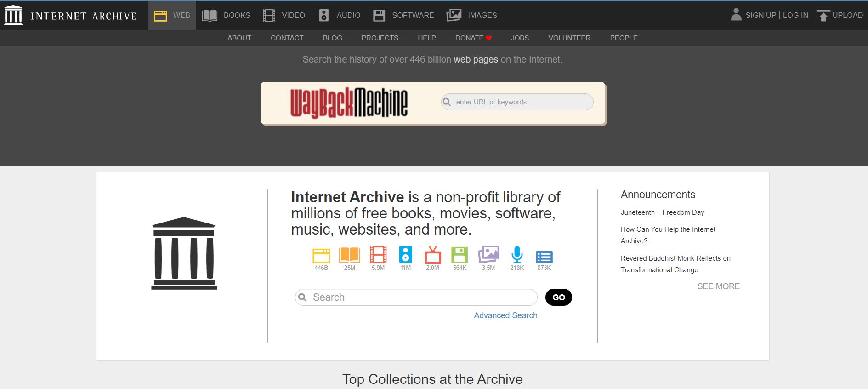Open the Video film strip icon
Viewport: 868px width, 389px height.
[x=269, y=16]
